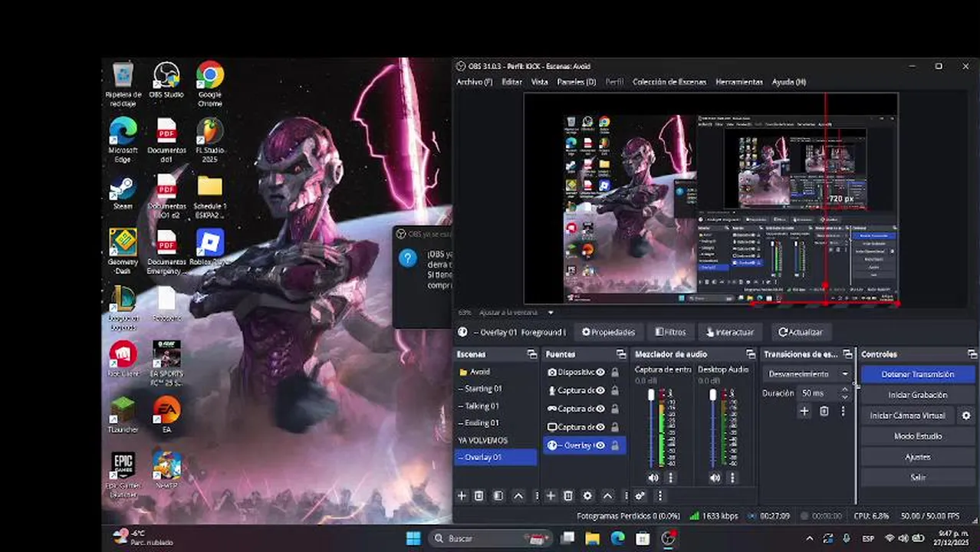Viewport: 980px width, 552px height.
Task: Toggle lock on Dispositivo source
Action: [615, 372]
